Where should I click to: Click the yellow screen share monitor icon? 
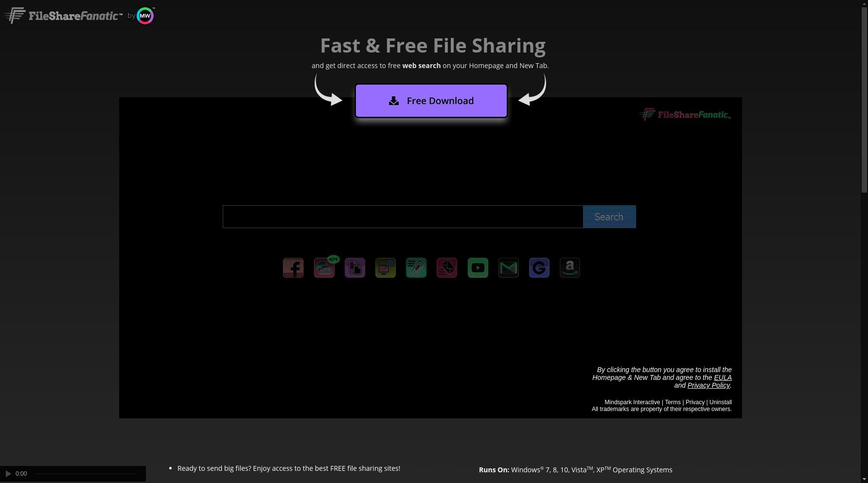click(386, 268)
